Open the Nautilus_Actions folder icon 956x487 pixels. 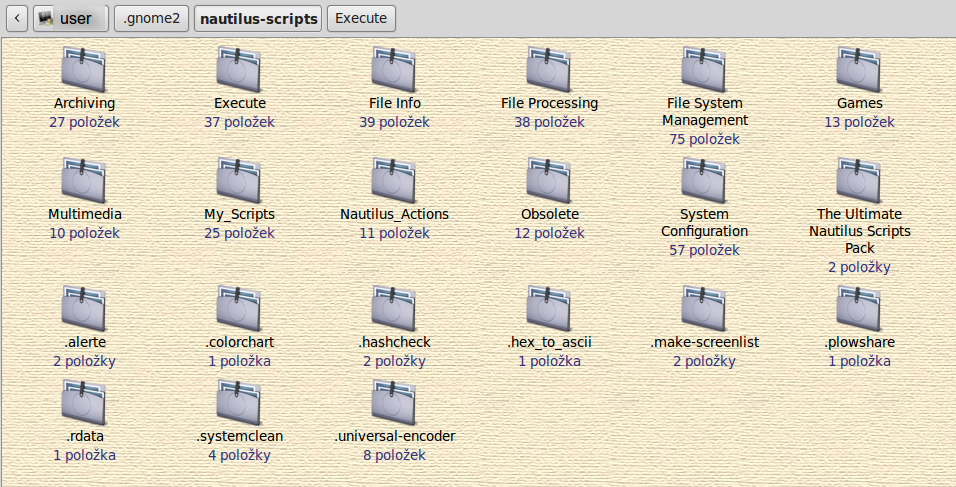(x=394, y=180)
